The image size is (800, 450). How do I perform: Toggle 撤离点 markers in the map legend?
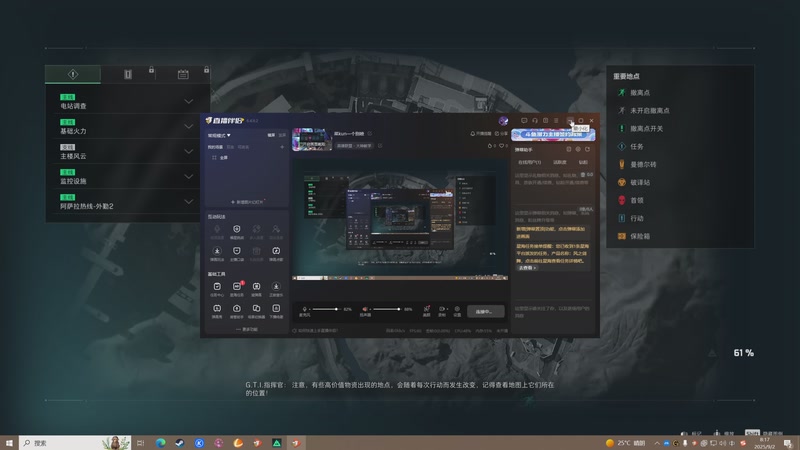click(634, 92)
